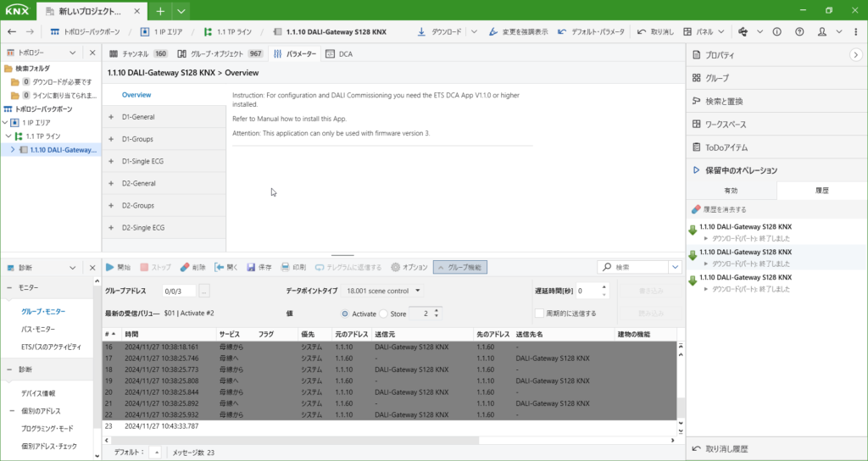Click the group address browse ellipsis button
This screenshot has width=868, height=461.
(204, 291)
